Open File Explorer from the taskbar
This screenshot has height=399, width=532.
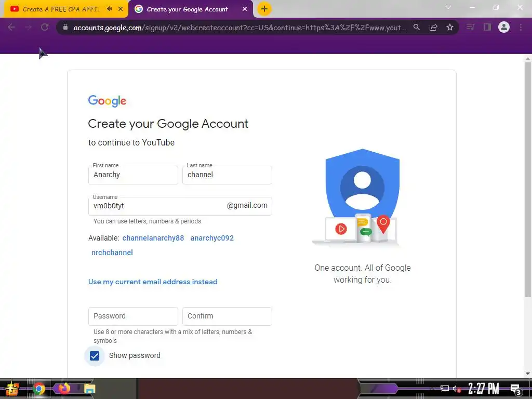(x=89, y=389)
